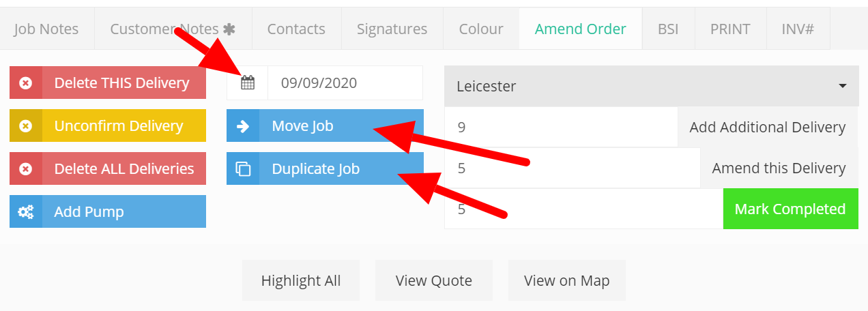Go to the BSI tab
Viewport: 868px width, 311px height.
668,29
